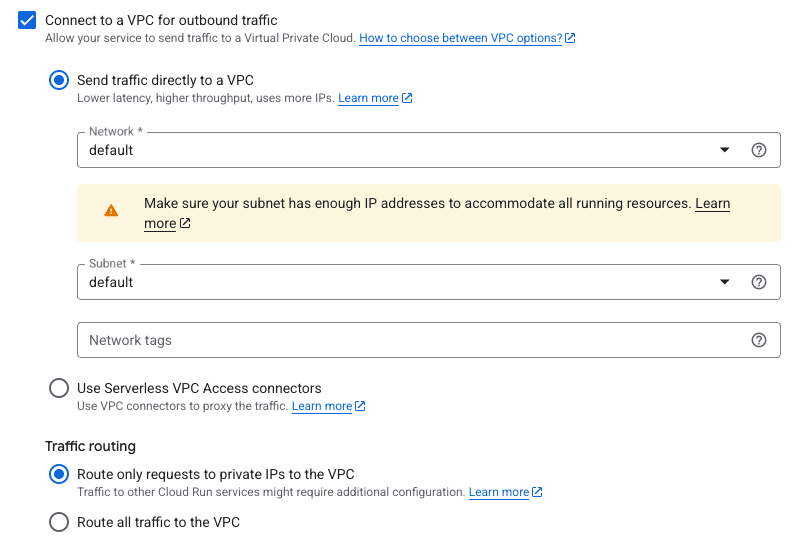Click the Network field help icon
Screen dimensions: 808x547
(759, 150)
